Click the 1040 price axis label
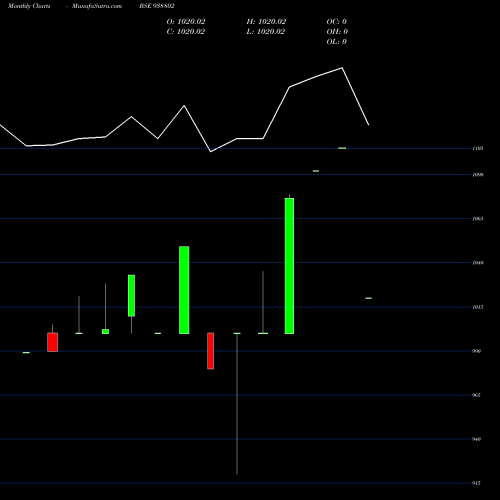This screenshot has height=500, width=500. point(478,263)
